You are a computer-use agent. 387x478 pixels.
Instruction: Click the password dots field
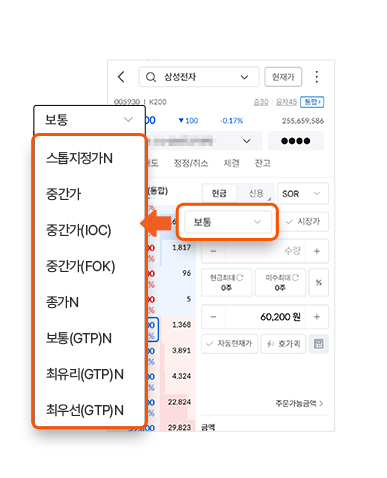[296, 141]
